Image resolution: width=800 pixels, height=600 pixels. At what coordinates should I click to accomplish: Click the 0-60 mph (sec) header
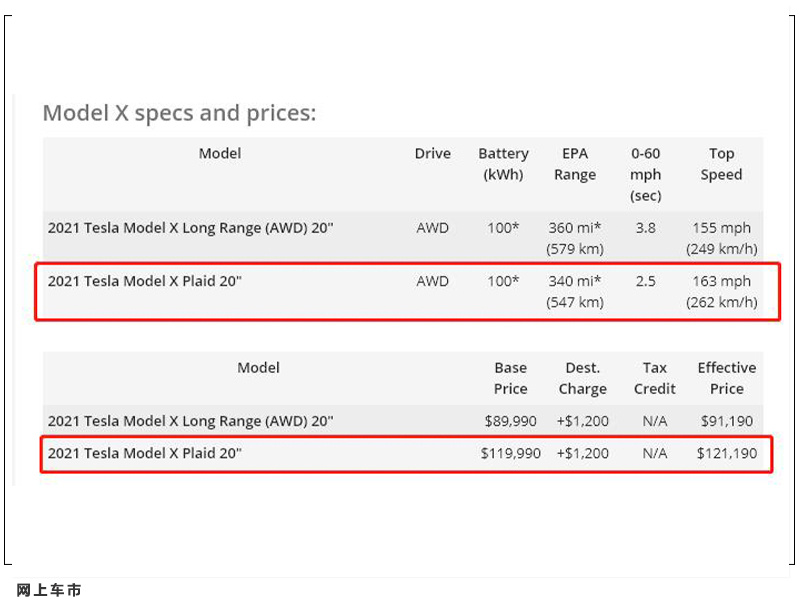coord(645,174)
